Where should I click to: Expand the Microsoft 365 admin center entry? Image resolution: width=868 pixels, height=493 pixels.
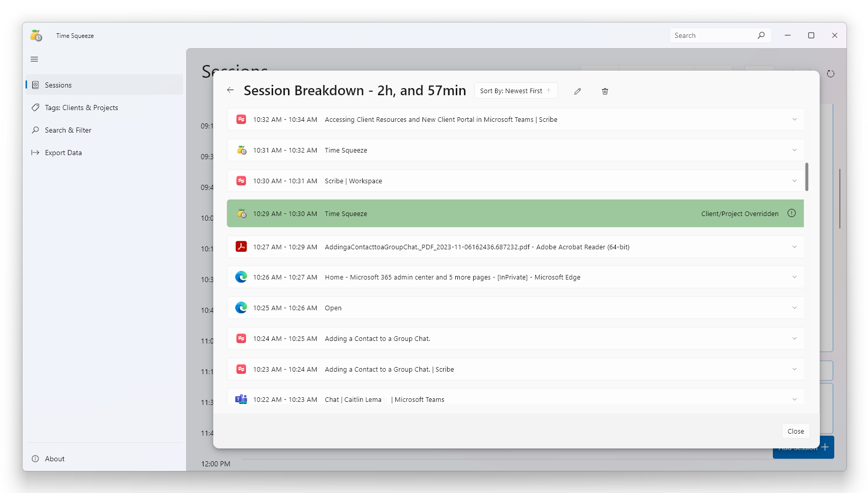click(x=794, y=277)
